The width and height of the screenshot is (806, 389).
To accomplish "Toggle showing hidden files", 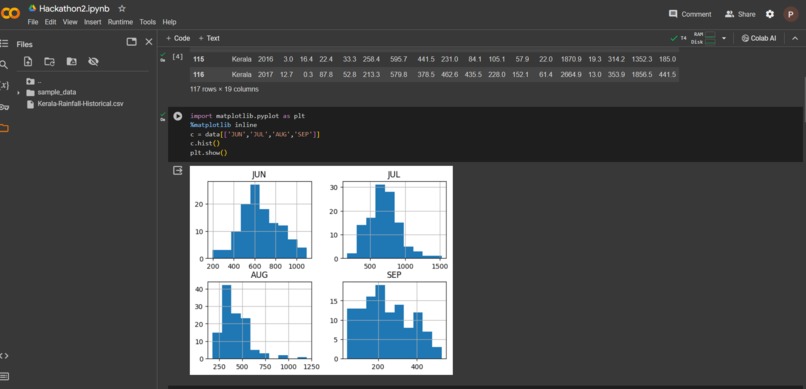I will tap(93, 62).
